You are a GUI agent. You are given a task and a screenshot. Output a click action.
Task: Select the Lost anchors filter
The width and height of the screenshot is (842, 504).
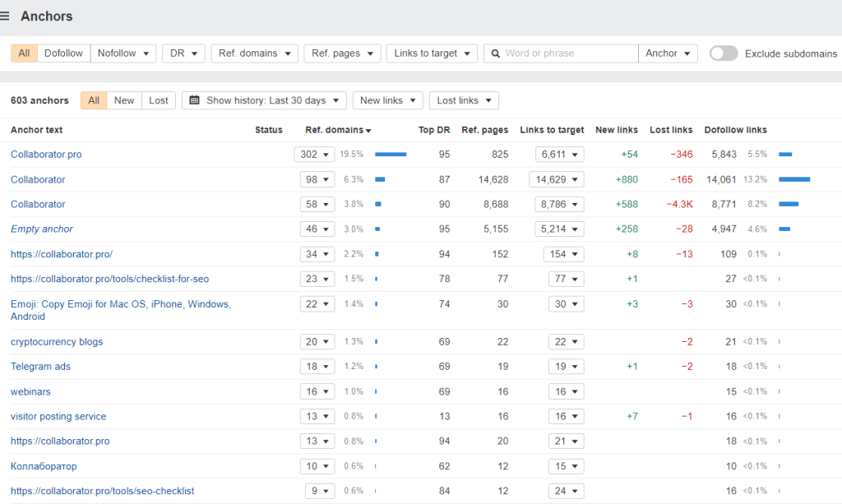(159, 100)
